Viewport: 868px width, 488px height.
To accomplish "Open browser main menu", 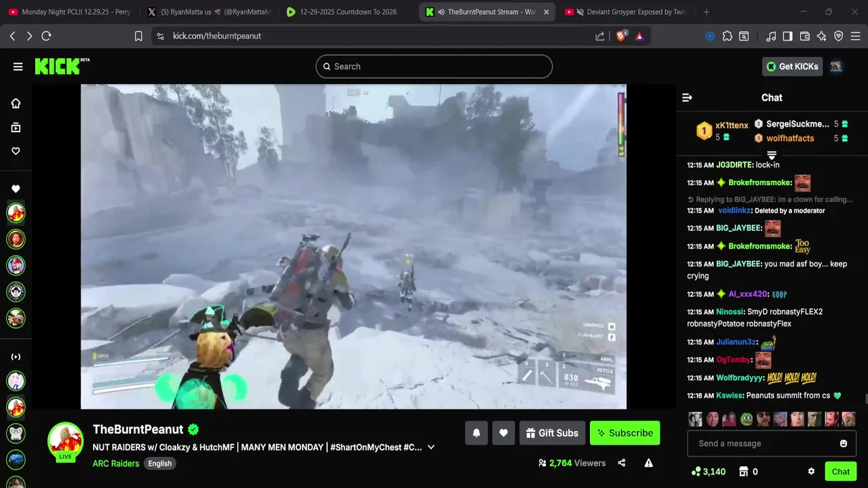I will tap(856, 37).
